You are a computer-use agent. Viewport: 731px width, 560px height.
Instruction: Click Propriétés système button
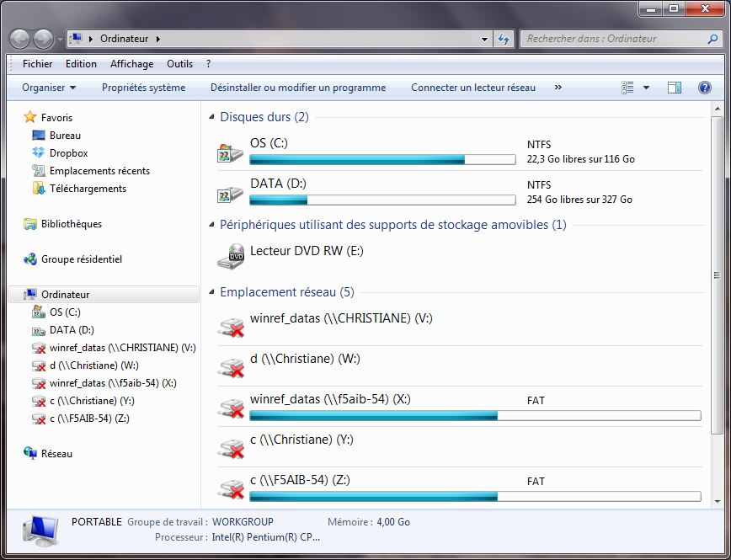point(143,88)
